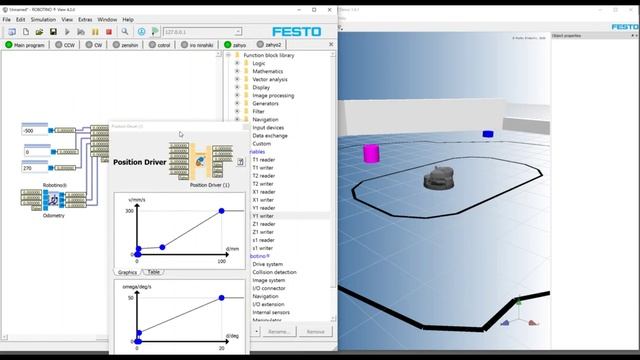Close the current program tab with X
Screen dimensions: 640x360
point(331,44)
